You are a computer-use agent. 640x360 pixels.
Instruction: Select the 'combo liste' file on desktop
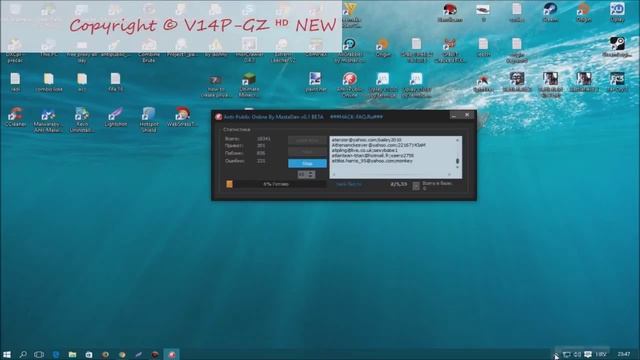pos(49,82)
